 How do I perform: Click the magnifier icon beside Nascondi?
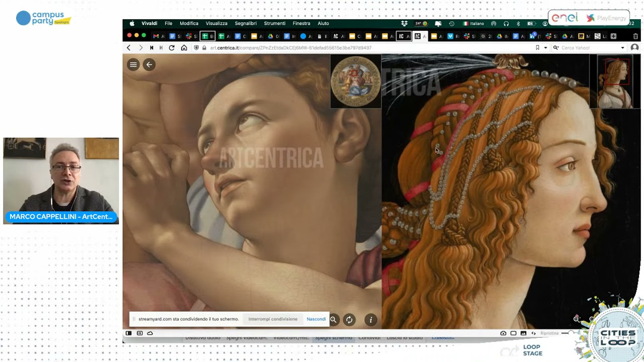333,320
